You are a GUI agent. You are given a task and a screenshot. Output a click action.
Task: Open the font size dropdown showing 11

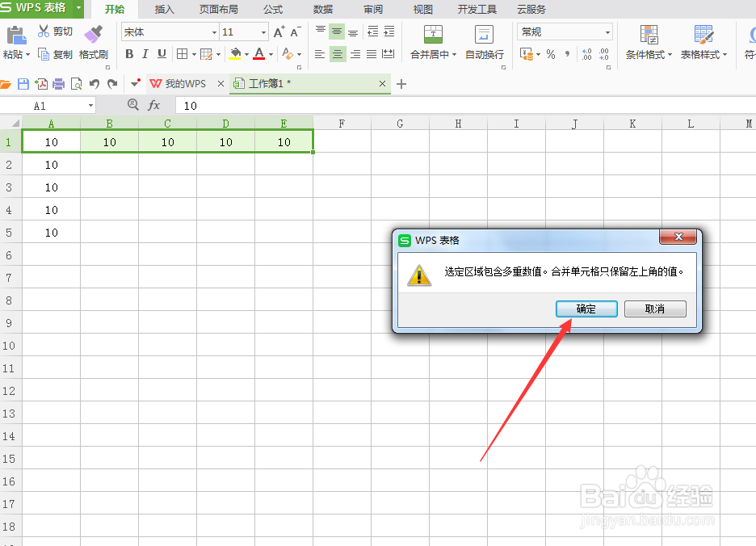265,31
